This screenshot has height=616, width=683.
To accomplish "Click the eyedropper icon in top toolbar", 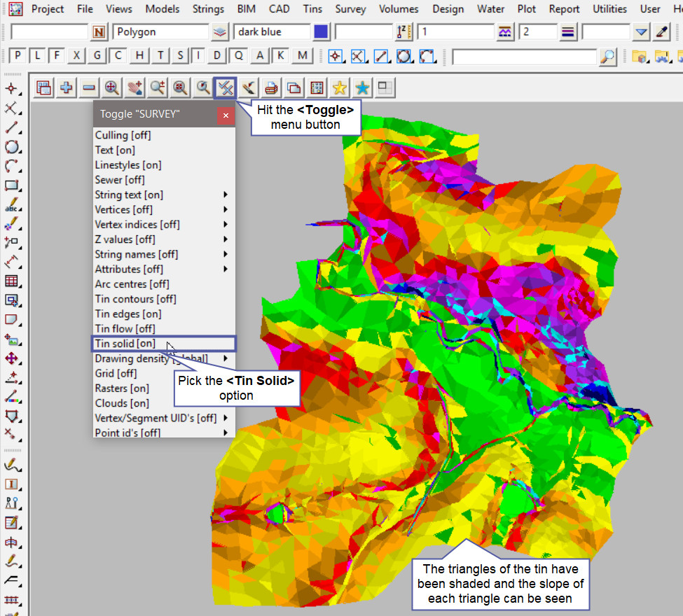I will click(x=662, y=31).
